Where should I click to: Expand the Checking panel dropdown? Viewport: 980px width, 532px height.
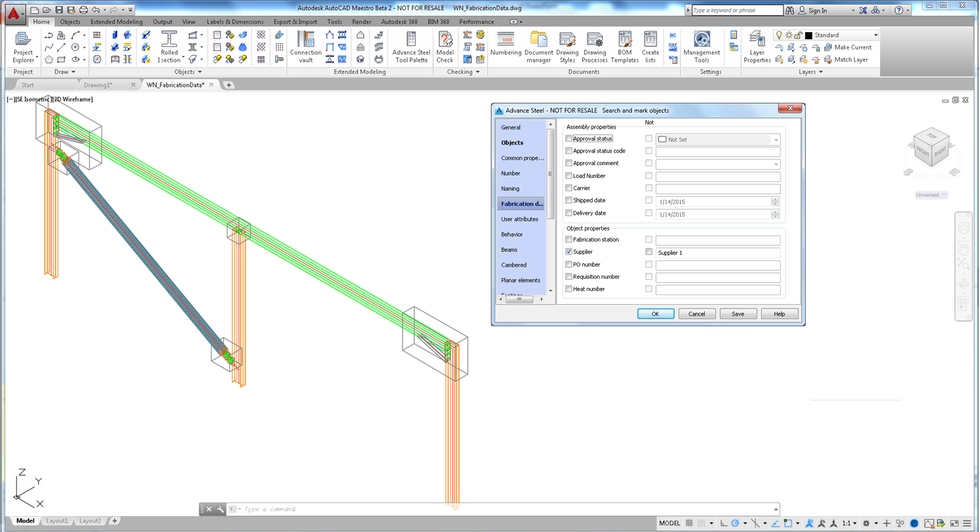pos(464,72)
